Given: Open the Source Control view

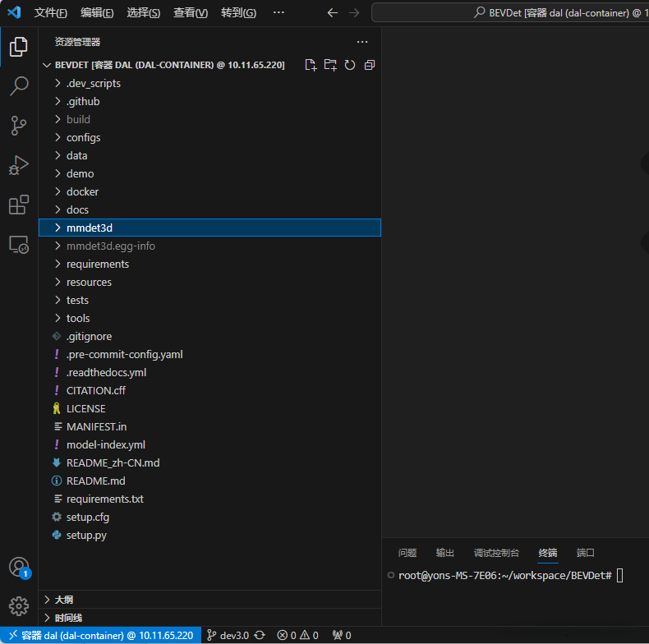Looking at the screenshot, I should point(19,126).
